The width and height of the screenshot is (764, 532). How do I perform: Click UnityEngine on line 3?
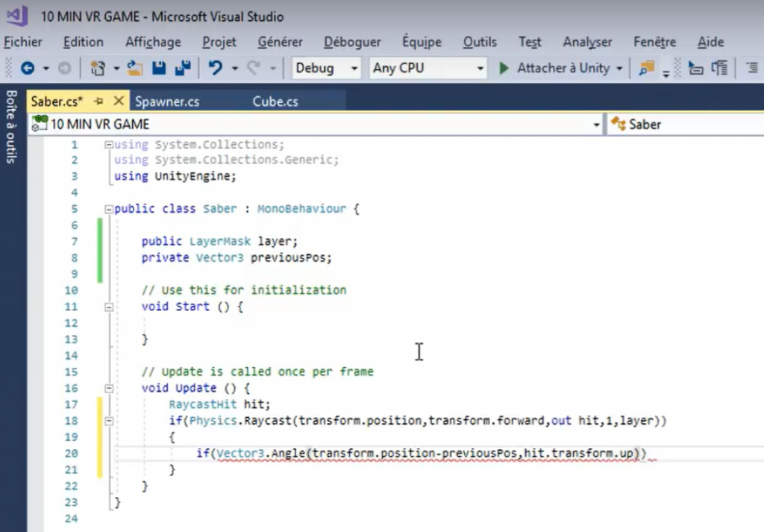point(192,176)
